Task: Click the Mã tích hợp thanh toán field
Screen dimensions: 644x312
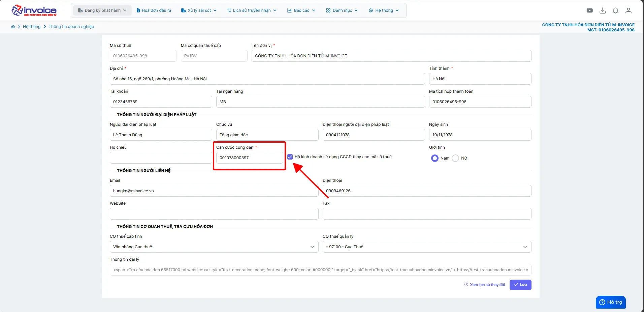Action: [x=480, y=102]
